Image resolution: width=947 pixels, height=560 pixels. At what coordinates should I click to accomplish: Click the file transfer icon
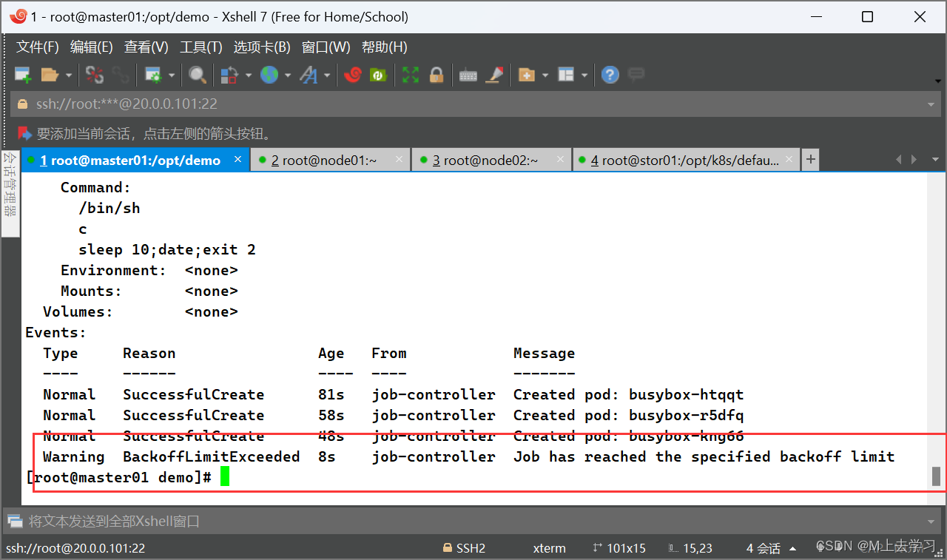coord(230,75)
